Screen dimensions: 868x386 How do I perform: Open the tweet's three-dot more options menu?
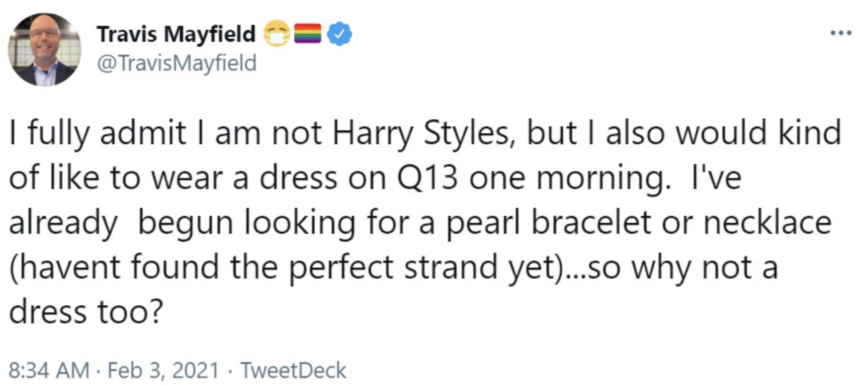(x=841, y=34)
